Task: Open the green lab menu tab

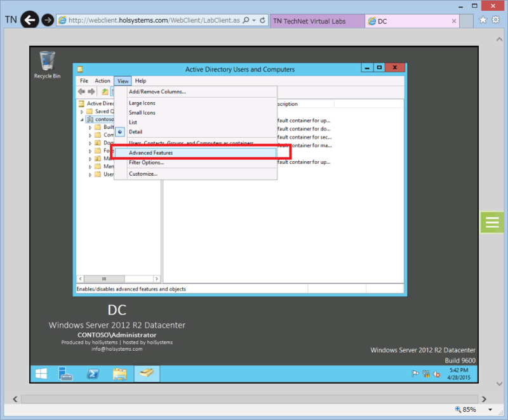Action: pyautogui.click(x=491, y=222)
